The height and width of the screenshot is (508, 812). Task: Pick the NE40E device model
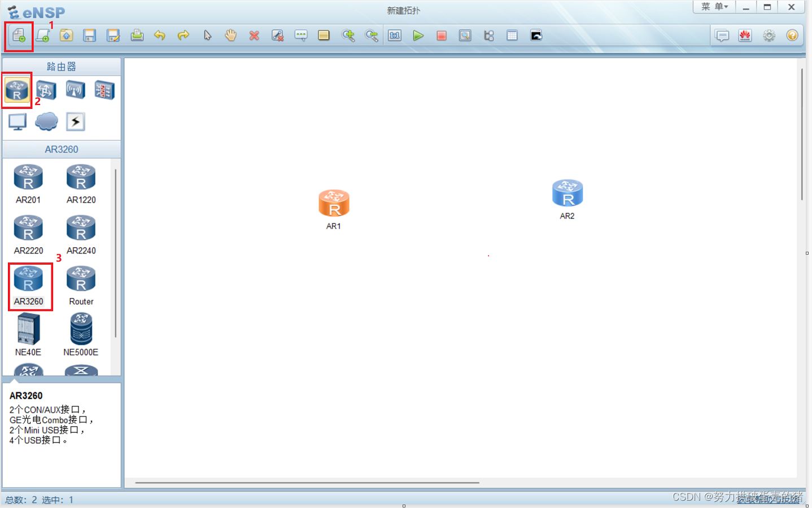coord(28,335)
